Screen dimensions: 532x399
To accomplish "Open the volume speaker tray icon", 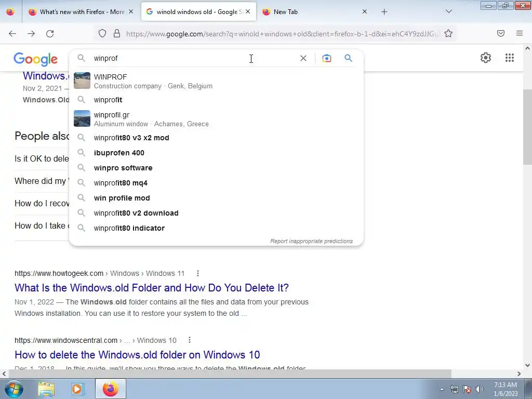I will point(480,389).
